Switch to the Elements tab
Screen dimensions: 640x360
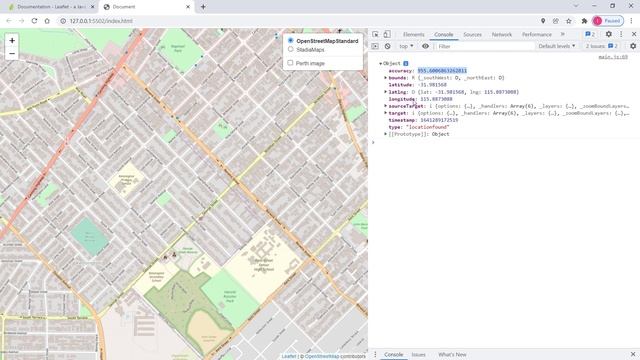413,35
